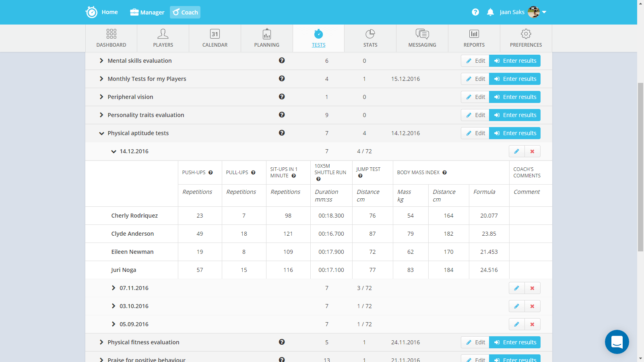This screenshot has width=644, height=362.
Task: Edit the Personality traits evaluation test
Action: pos(475,115)
